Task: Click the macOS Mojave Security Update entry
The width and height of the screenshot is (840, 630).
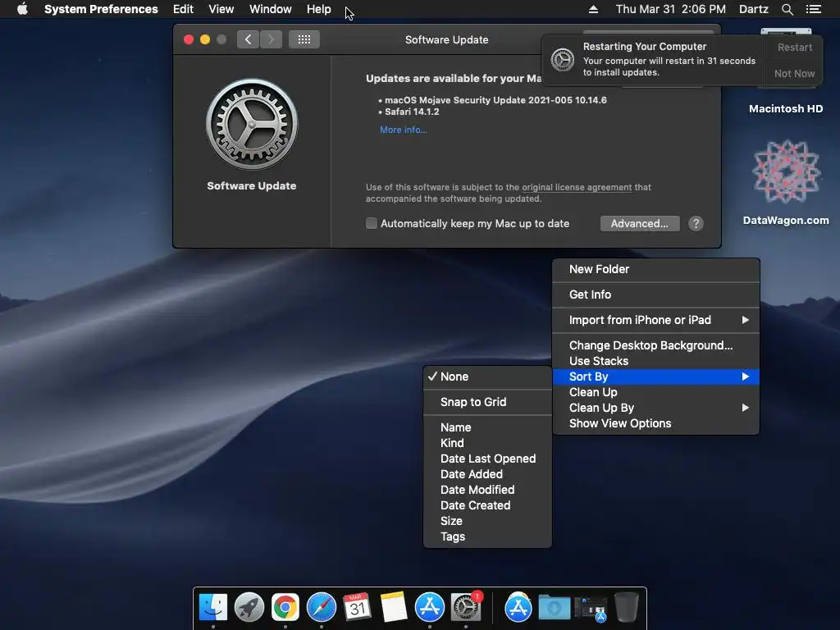Action: click(x=495, y=99)
